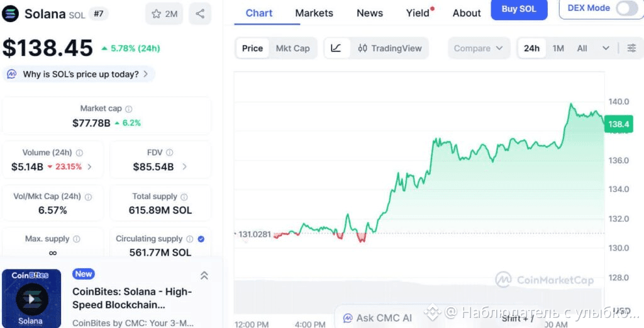
Task: Add Solana to watchlist with star button
Action: point(164,14)
